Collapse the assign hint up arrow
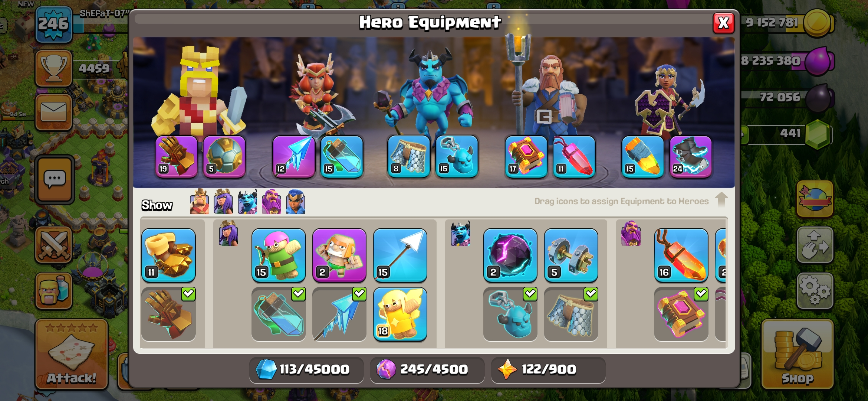This screenshot has height=401, width=868. (x=721, y=200)
